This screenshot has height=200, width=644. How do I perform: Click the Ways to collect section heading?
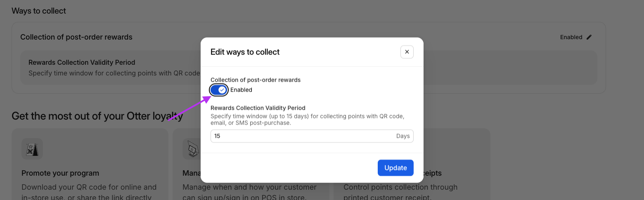click(39, 11)
